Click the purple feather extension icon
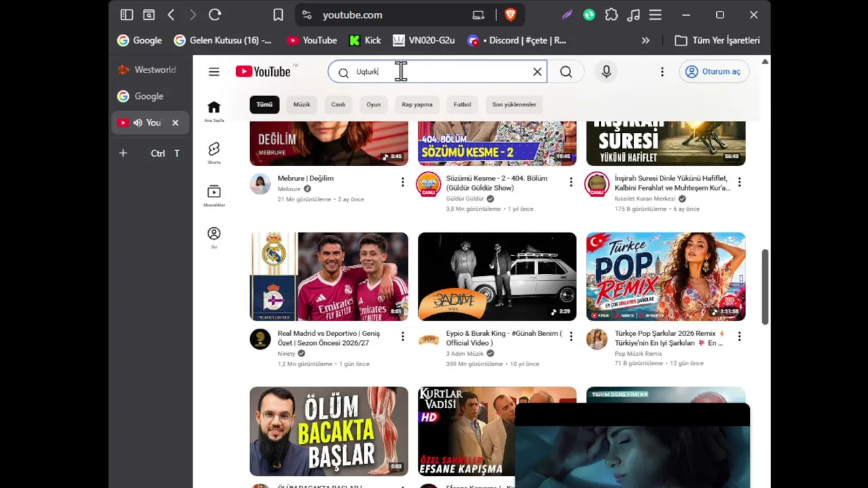 click(567, 15)
